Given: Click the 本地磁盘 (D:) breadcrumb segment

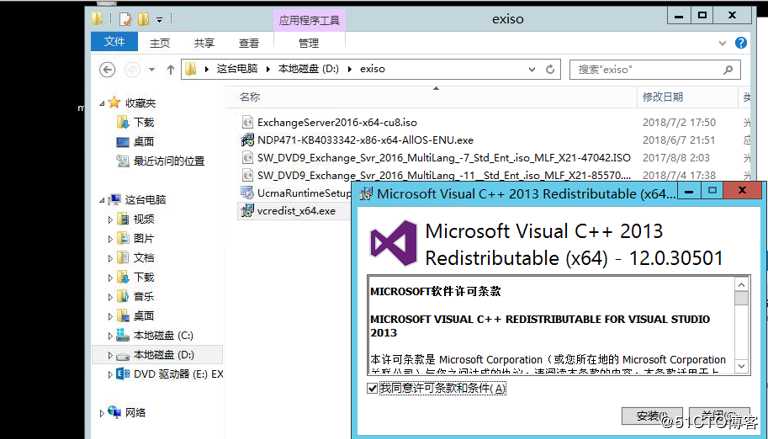Looking at the screenshot, I should click(309, 69).
